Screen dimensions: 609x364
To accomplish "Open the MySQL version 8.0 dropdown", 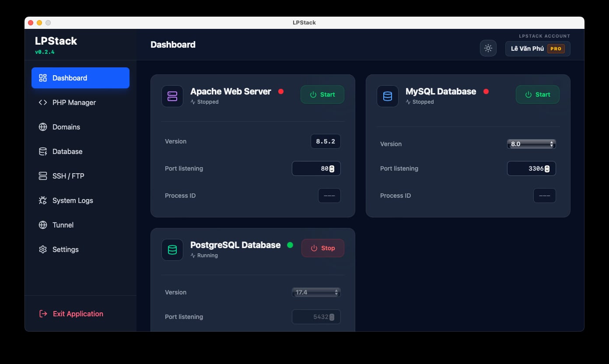I will click(532, 144).
